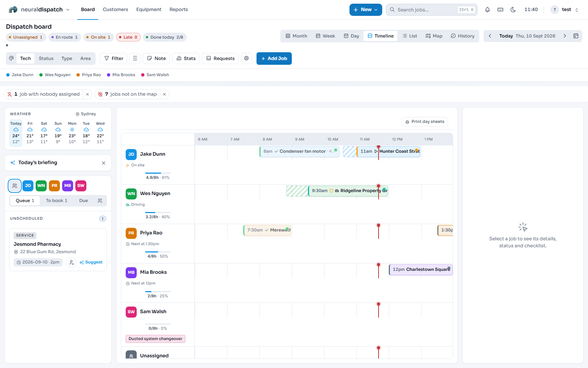Open board settings gear icon
The width and height of the screenshot is (588, 368).
(x=247, y=58)
